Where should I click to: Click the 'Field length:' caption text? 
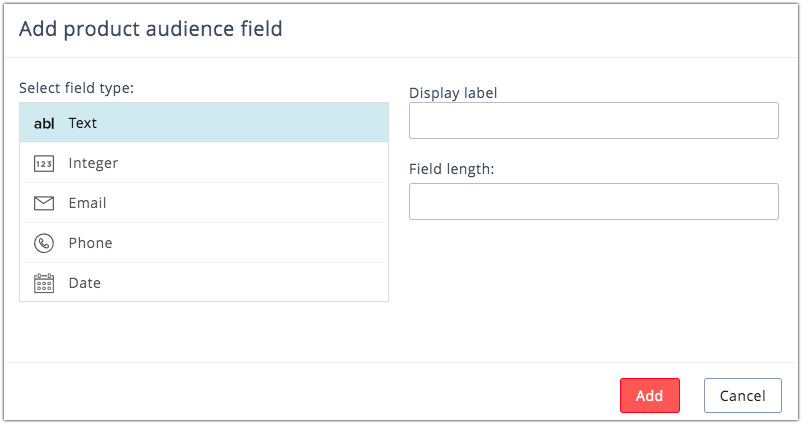(452, 169)
